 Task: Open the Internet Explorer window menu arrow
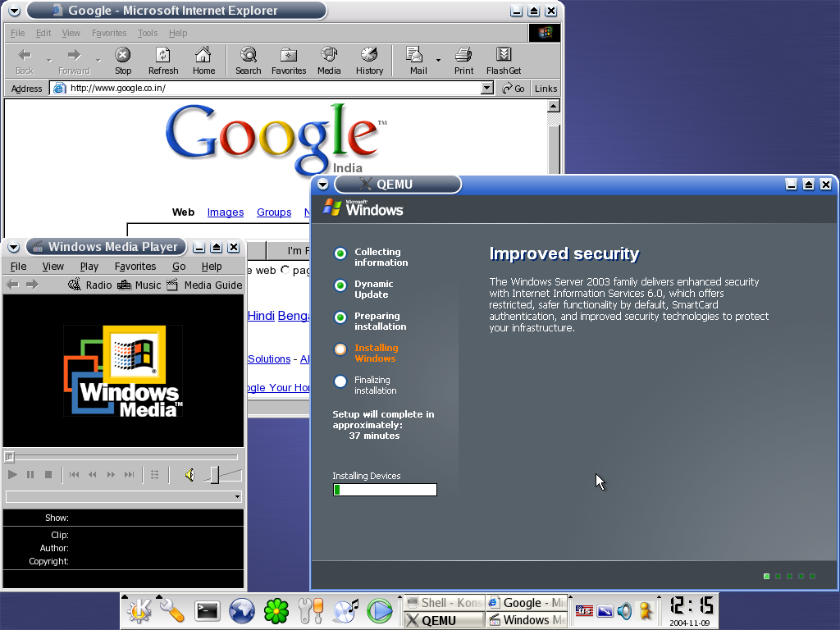coord(15,10)
